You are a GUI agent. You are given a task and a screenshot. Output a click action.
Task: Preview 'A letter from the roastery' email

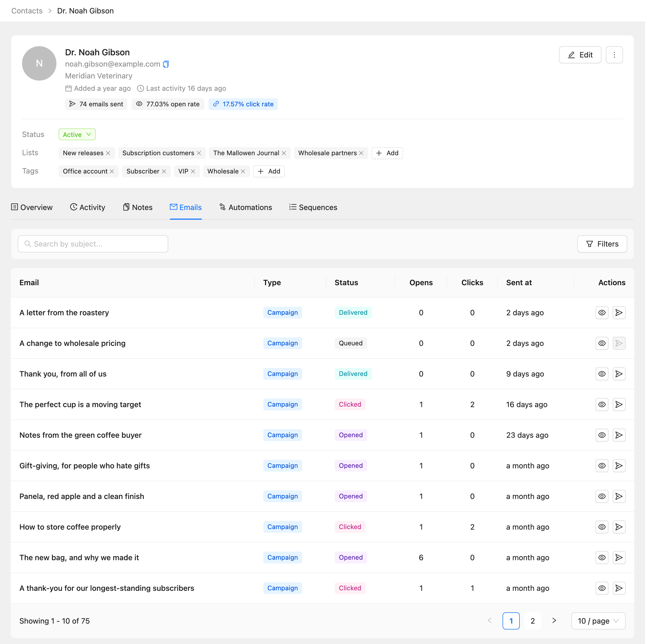[x=602, y=313]
